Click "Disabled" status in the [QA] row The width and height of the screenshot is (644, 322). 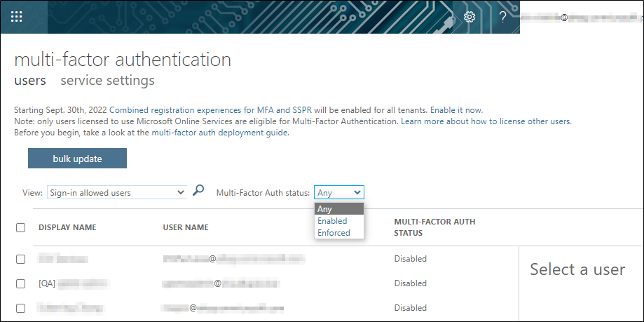pyautogui.click(x=411, y=283)
